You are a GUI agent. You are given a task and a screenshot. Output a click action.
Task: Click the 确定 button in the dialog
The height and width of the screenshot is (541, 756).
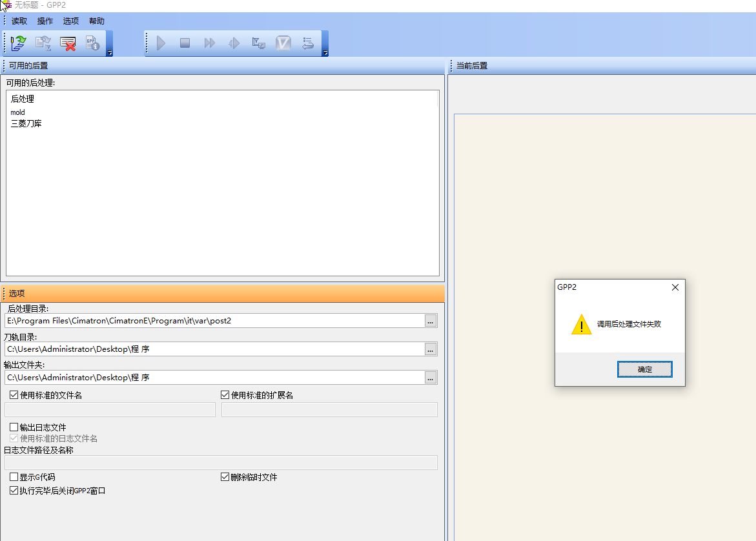click(644, 369)
